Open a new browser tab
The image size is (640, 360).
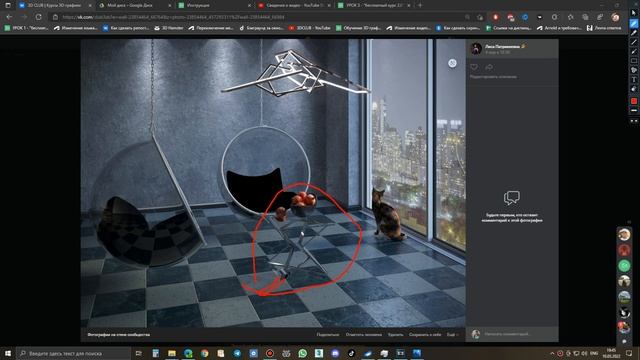coord(420,5)
